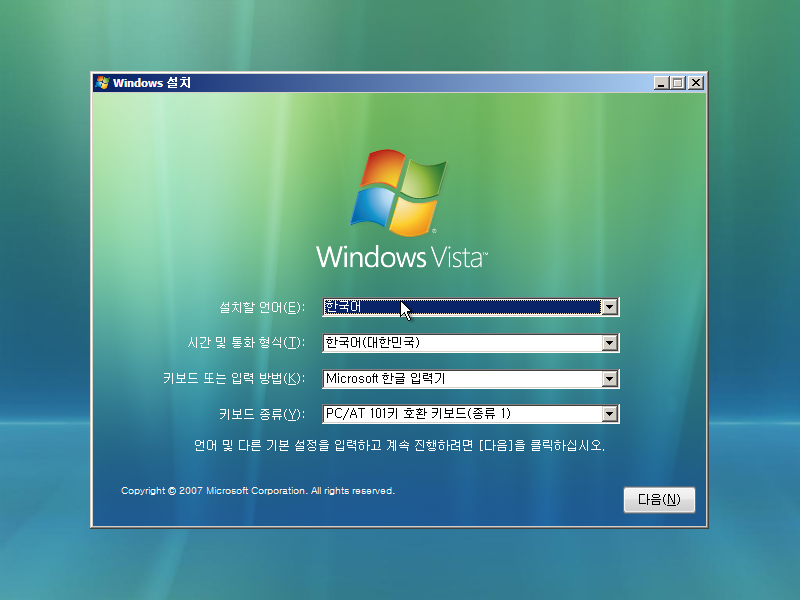Click the instruction text mentioning [다음]

pos(399,445)
